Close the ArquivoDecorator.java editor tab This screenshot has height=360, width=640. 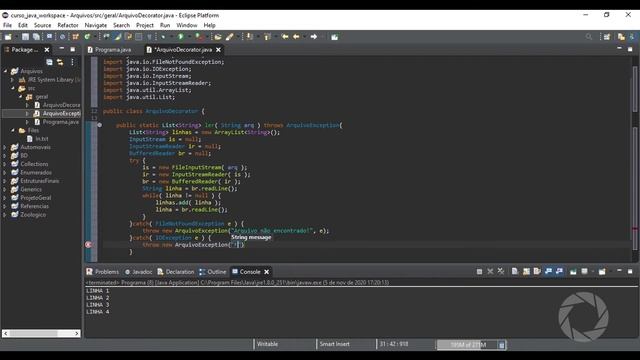pyautogui.click(x=218, y=50)
